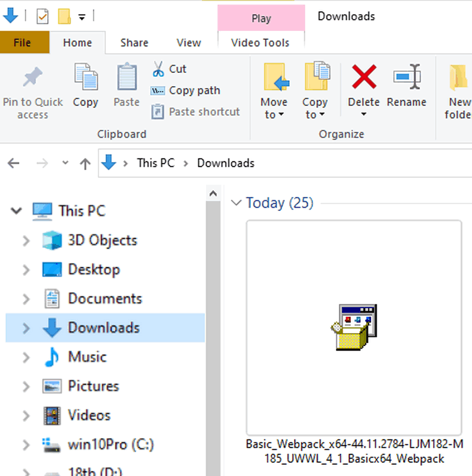Click the Back arrow navigation button
The height and width of the screenshot is (476, 472).
point(14,164)
